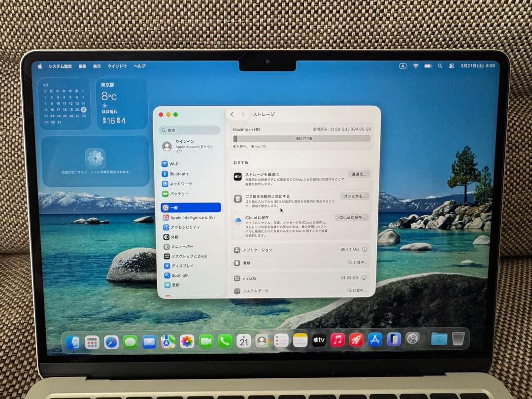532x399 pixels.
Task: Click サインイン Apple Account row
Action: pos(190,146)
